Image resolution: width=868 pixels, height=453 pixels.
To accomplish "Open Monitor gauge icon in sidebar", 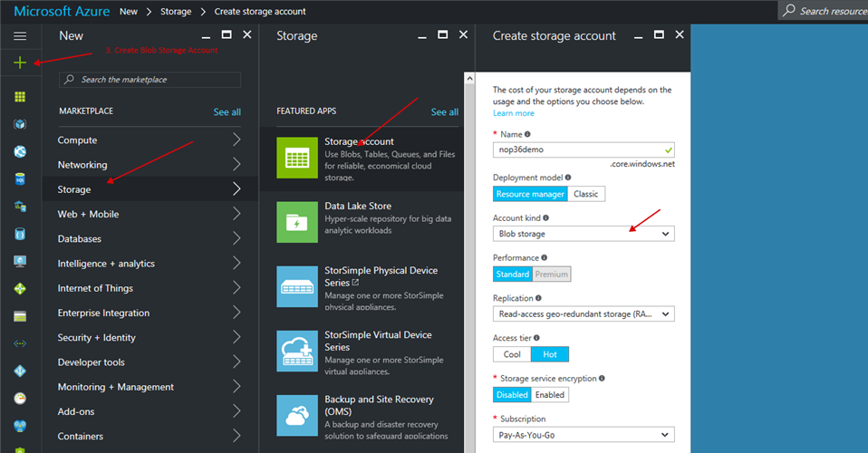I will click(20, 398).
